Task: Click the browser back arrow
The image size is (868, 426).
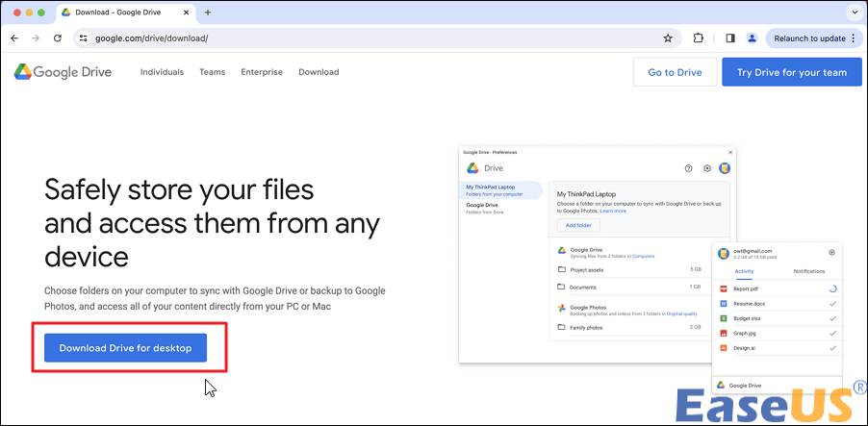Action: coord(14,38)
